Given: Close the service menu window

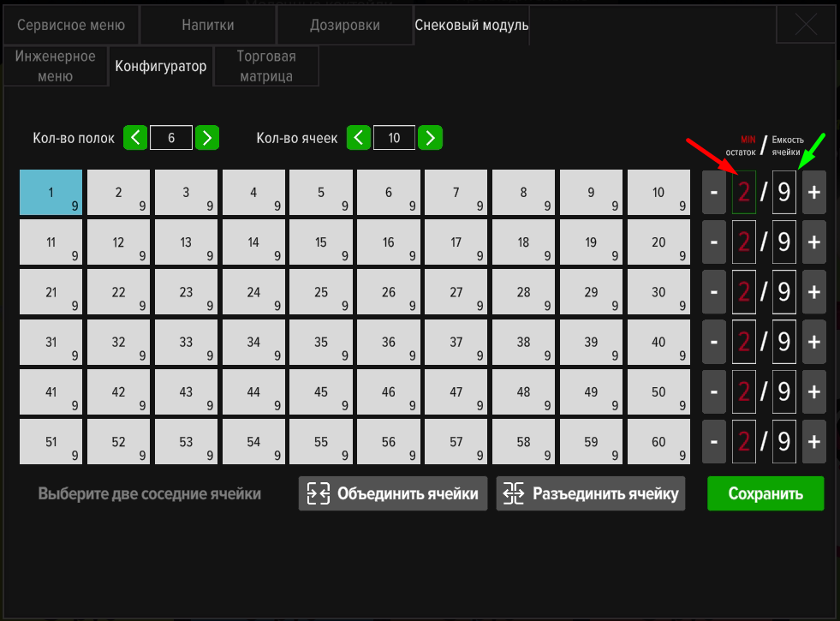Looking at the screenshot, I should tap(805, 26).
